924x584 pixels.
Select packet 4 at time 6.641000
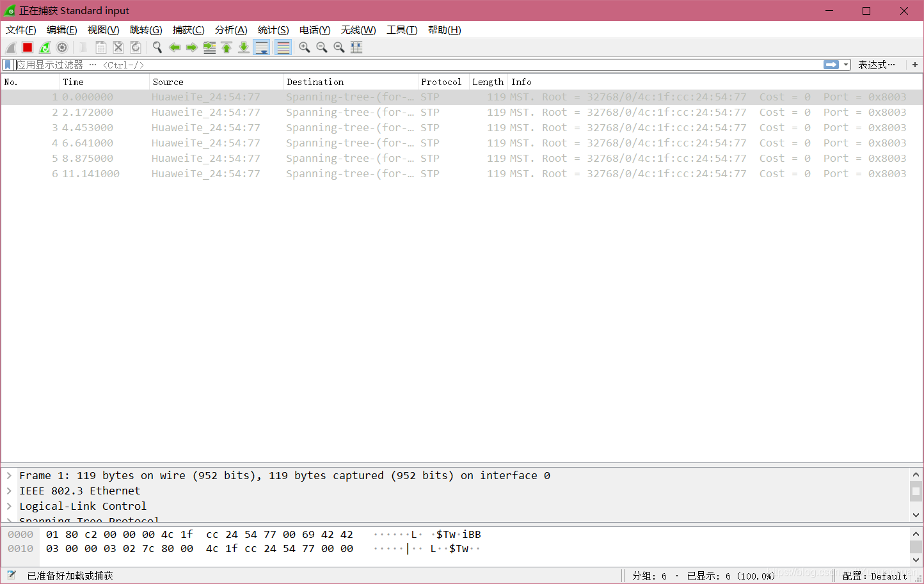pyautogui.click(x=461, y=143)
